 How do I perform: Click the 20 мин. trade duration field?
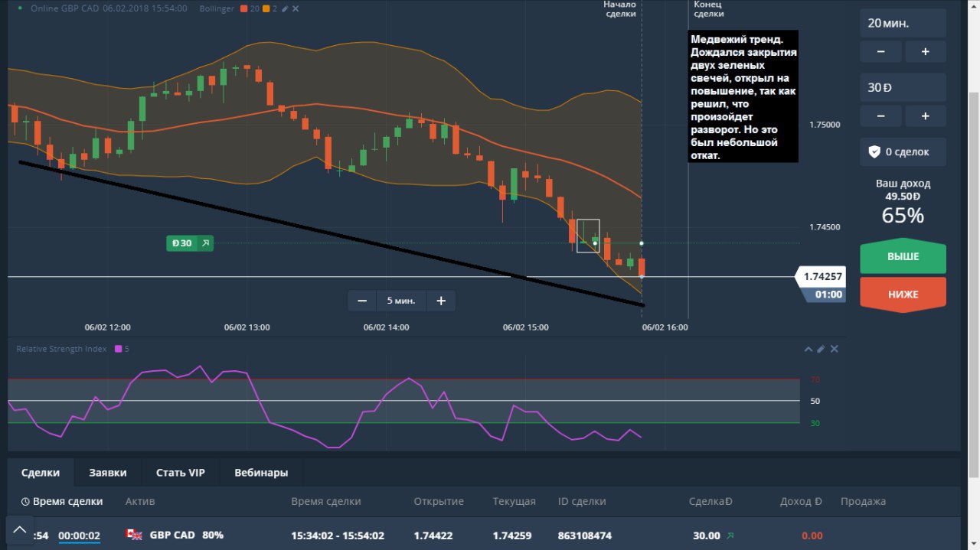coord(903,23)
